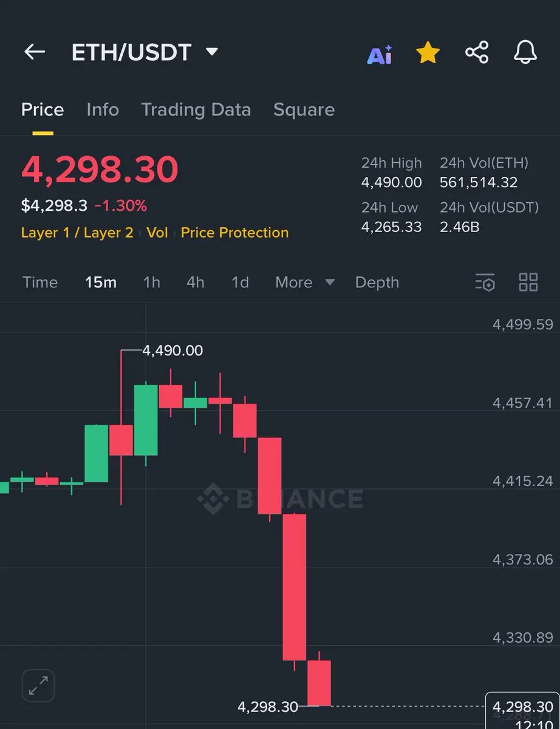Switch to the Trading Data tab
The image size is (560, 729).
196,109
